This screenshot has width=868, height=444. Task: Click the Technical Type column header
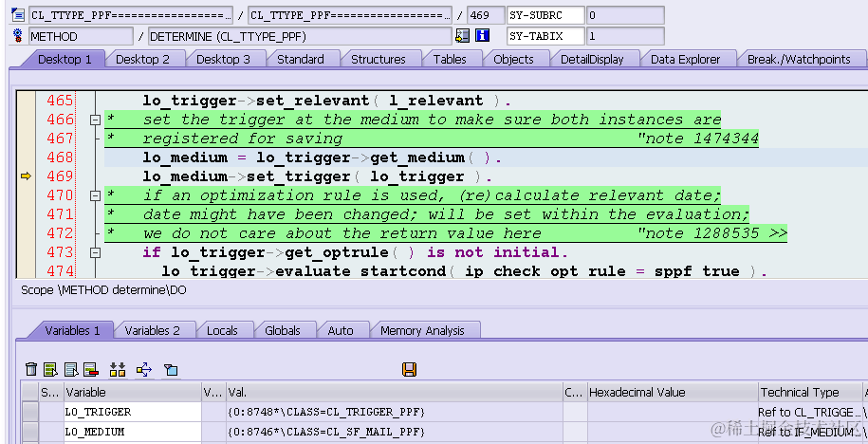[x=809, y=393]
